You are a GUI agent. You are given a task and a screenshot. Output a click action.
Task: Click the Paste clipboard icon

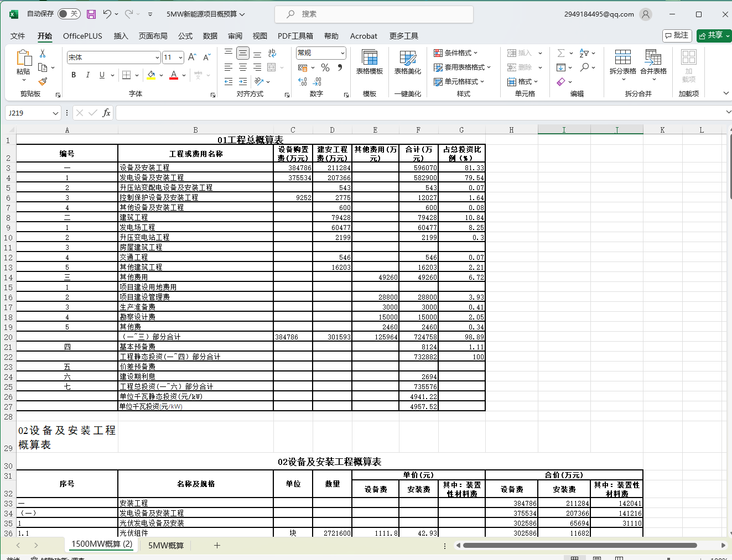click(23, 59)
